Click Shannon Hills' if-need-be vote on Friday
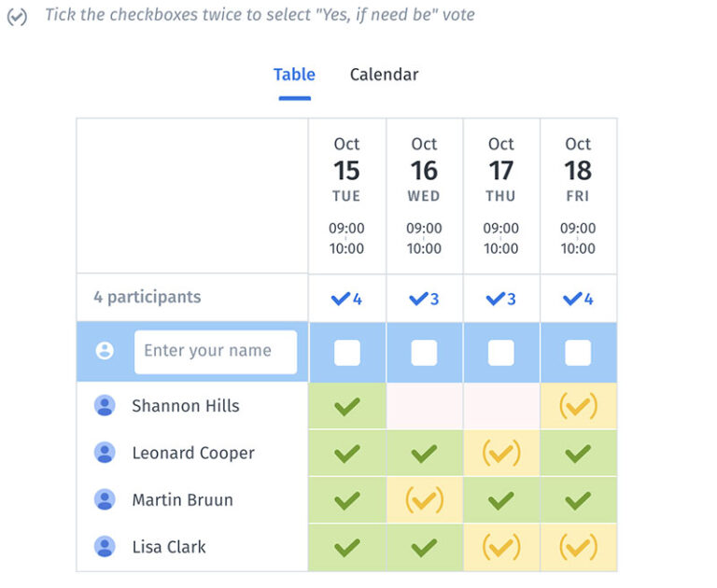Image resolution: width=717 pixels, height=588 pixels. 578,406
